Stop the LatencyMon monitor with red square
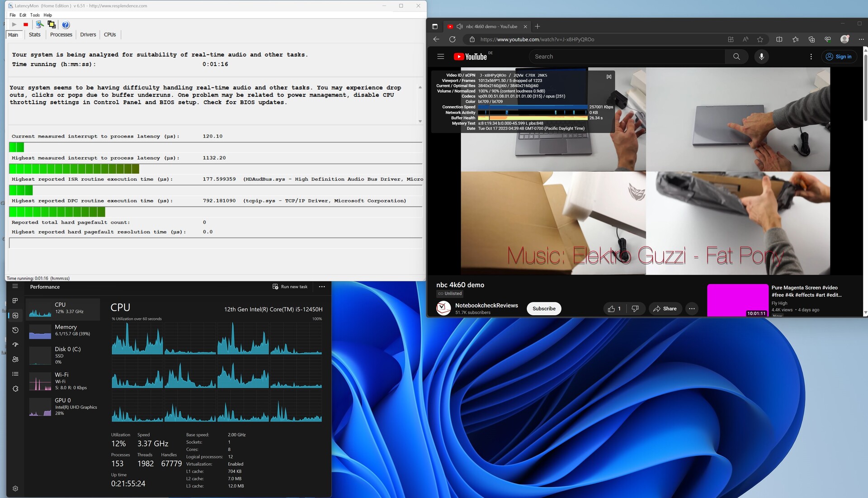Screen dimensions: 868x498 tap(26, 24)
